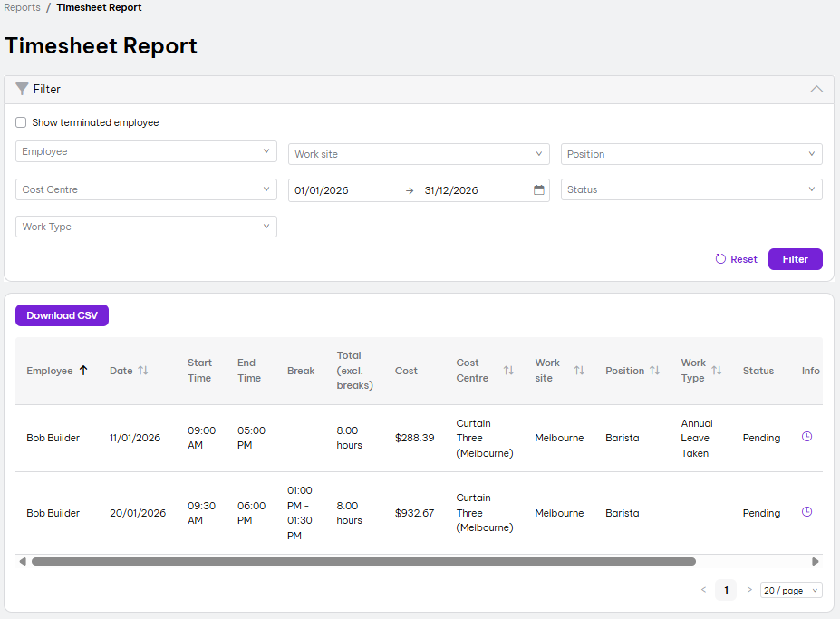This screenshot has height=619, width=840.
Task: Reset all filters
Action: (736, 259)
